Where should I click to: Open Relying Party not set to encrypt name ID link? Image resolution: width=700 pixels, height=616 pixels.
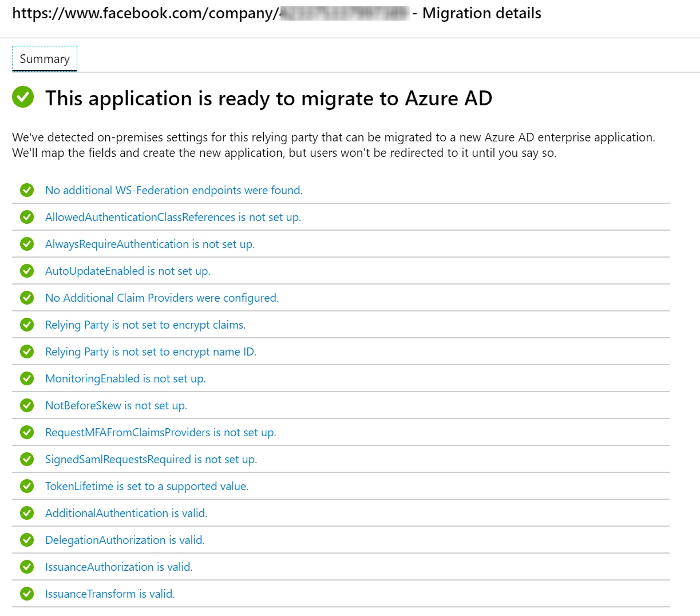click(x=151, y=352)
